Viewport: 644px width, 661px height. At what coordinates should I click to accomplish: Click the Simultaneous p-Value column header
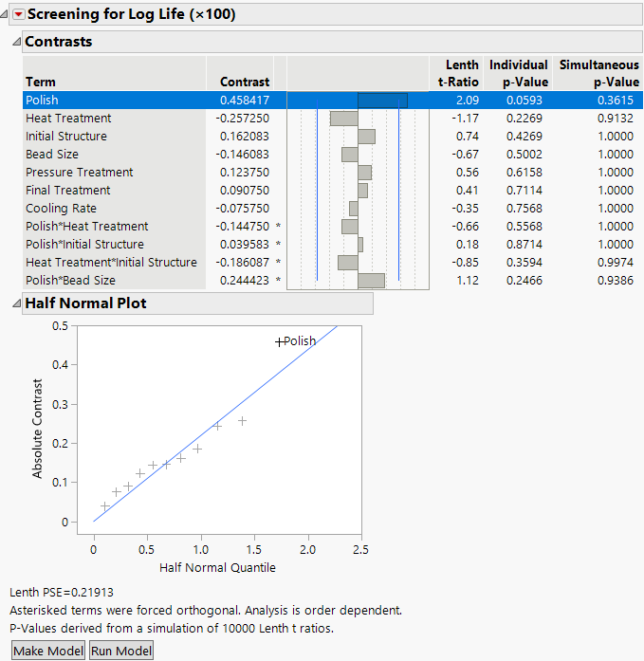click(x=598, y=73)
